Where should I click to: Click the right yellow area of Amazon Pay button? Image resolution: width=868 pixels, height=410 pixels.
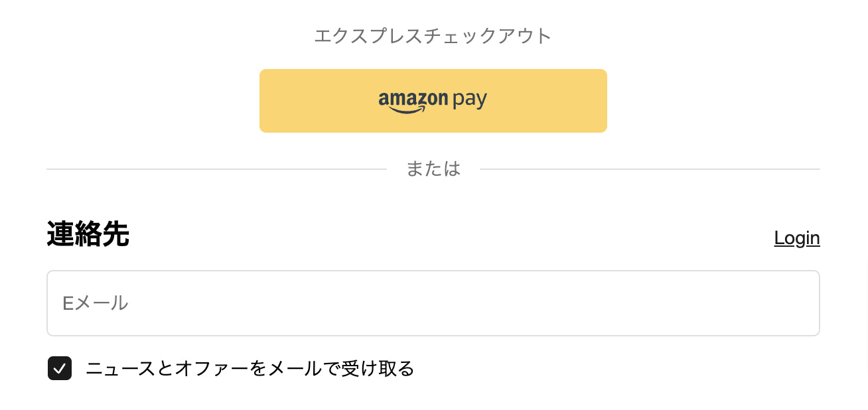pyautogui.click(x=557, y=101)
